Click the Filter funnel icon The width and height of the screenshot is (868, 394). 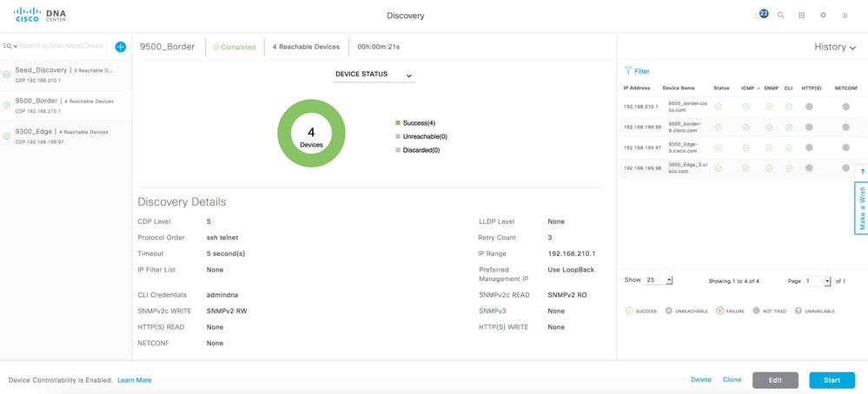[627, 71]
